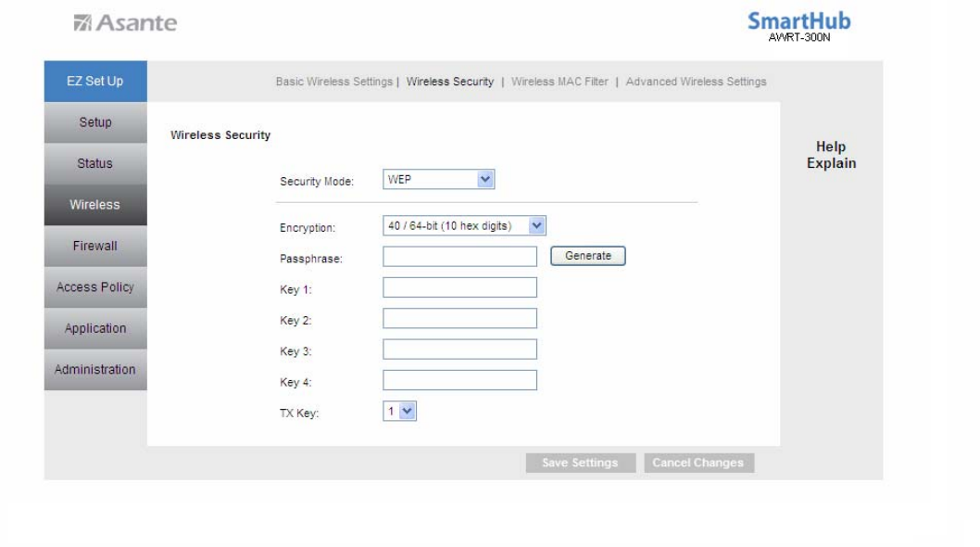Click the Generate button
Image resolution: width=980 pixels, height=547 pixels.
[587, 255]
